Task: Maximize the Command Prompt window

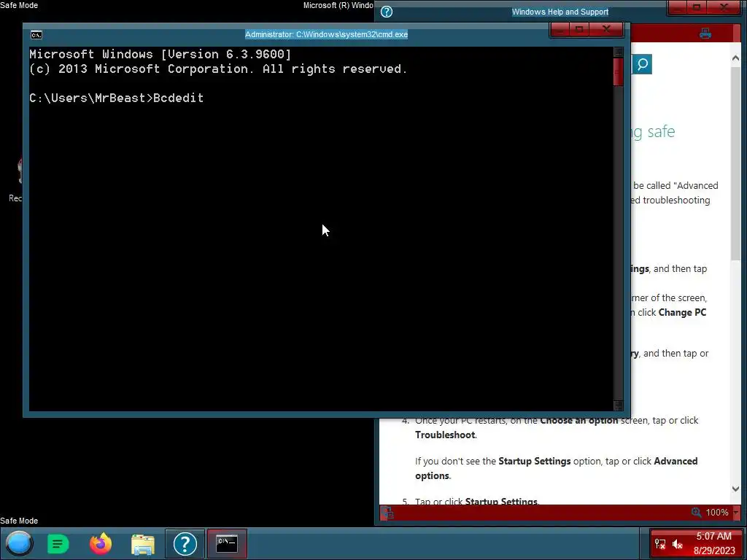Action: click(x=579, y=29)
